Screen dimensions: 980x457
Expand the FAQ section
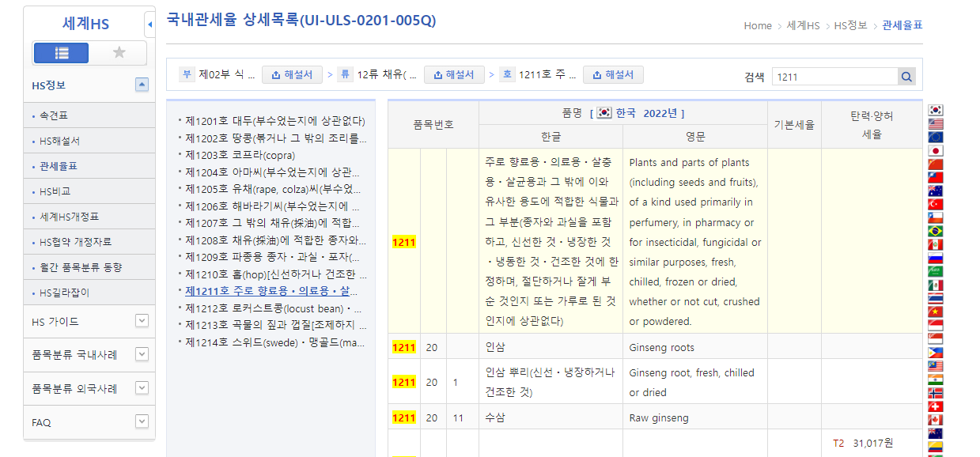142,421
